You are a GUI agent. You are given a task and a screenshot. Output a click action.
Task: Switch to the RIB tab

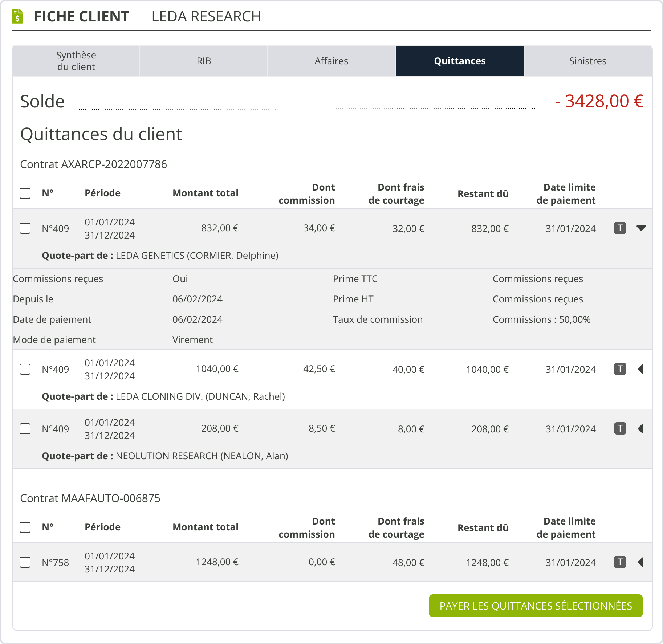[204, 61]
